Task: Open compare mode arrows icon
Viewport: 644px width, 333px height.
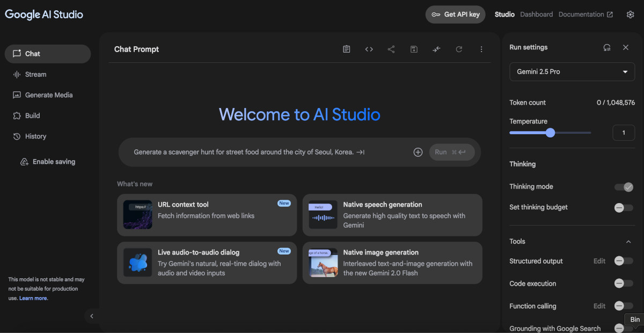Action: tap(436, 49)
